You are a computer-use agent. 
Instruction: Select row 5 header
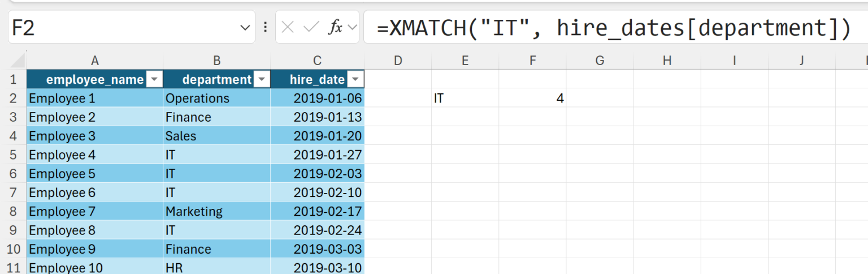[x=13, y=155]
